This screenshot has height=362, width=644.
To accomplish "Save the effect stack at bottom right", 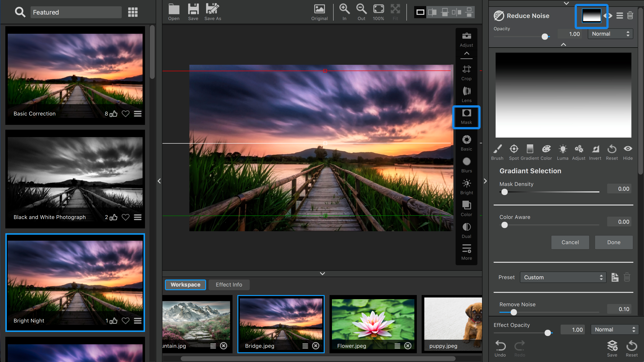I will tap(612, 349).
